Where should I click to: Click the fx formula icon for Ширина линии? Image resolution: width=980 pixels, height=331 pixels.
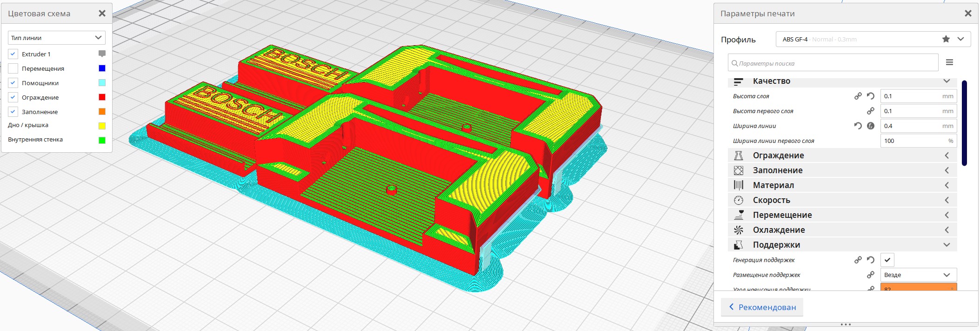pyautogui.click(x=871, y=126)
